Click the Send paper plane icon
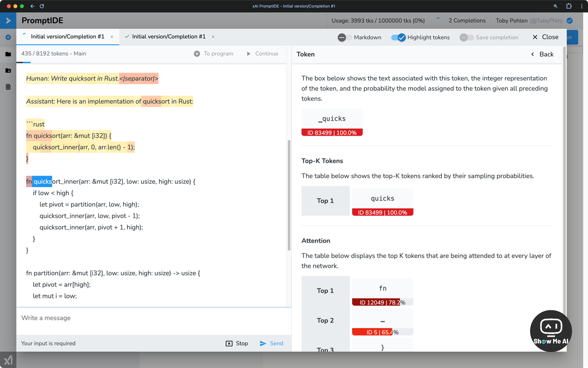Image resolution: width=588 pixels, height=368 pixels. click(x=263, y=343)
